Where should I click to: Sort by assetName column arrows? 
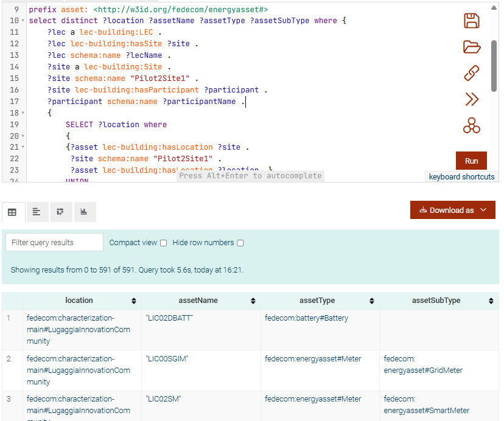(x=253, y=301)
